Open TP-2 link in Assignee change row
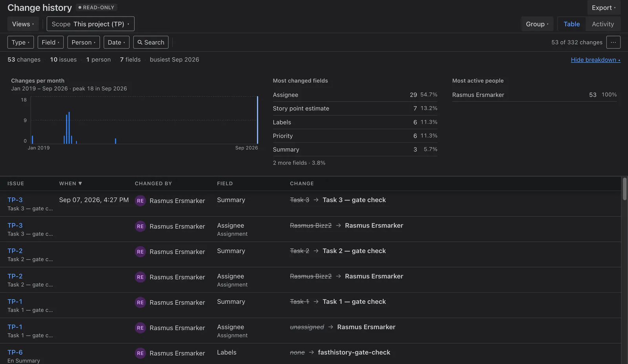 pyautogui.click(x=15, y=276)
